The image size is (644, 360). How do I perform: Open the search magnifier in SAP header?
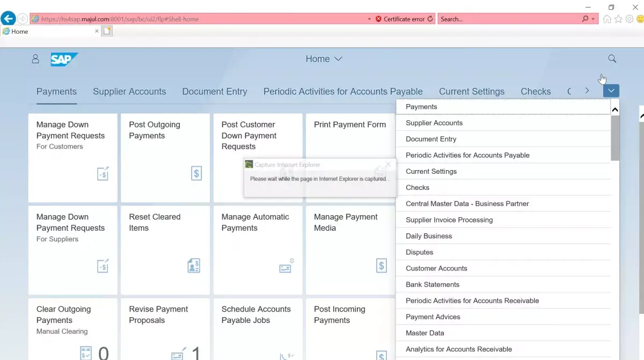click(x=612, y=59)
